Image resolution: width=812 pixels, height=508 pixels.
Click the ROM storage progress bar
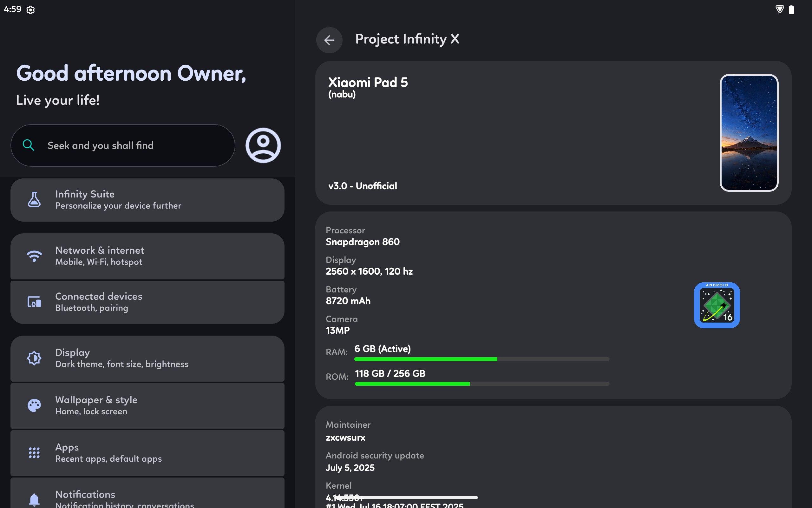(x=482, y=384)
